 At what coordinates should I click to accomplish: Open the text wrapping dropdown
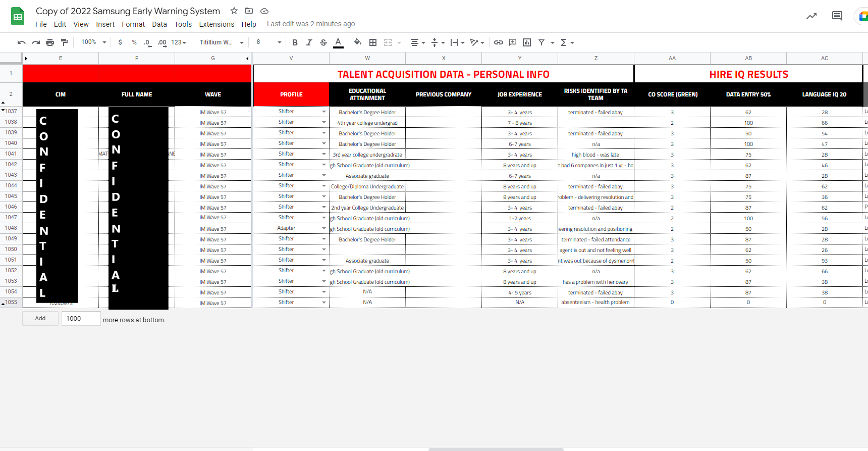(x=457, y=42)
